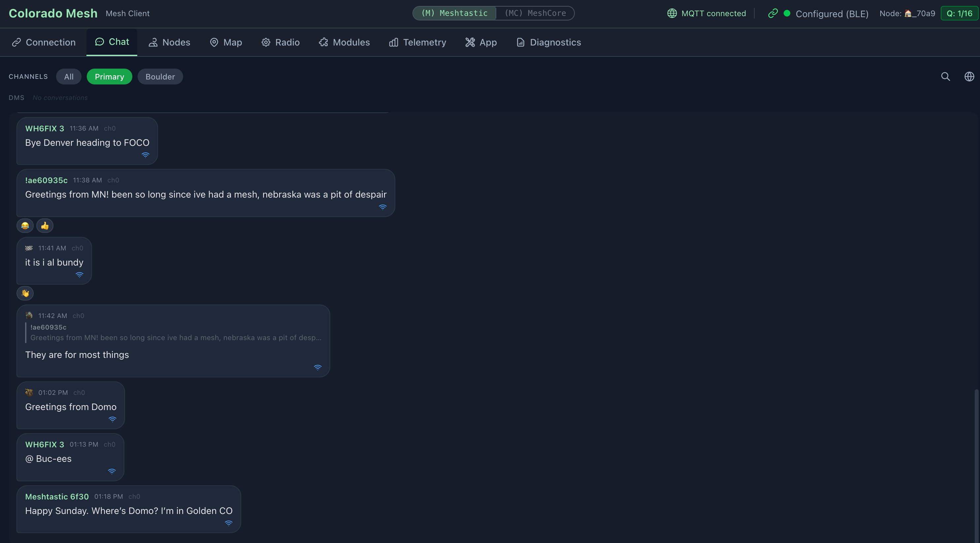Click the Q: 1/16 queue badge
This screenshot has width=980, height=543.
pos(959,13)
